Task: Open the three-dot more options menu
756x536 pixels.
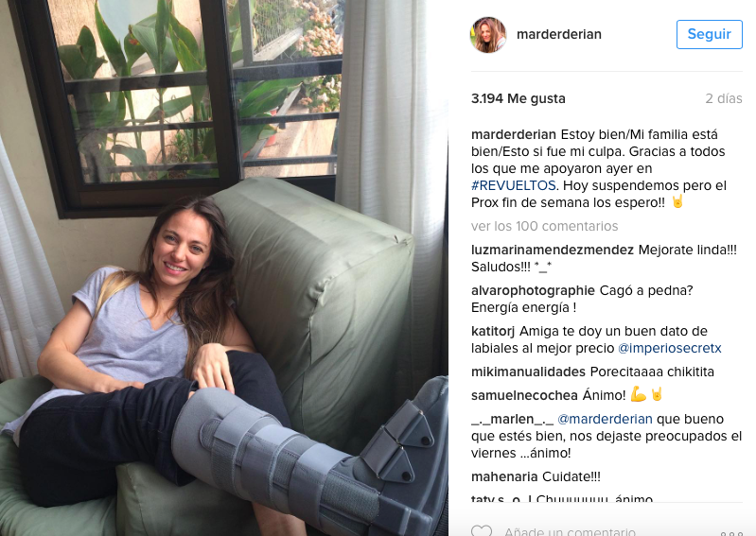Action: (731, 533)
